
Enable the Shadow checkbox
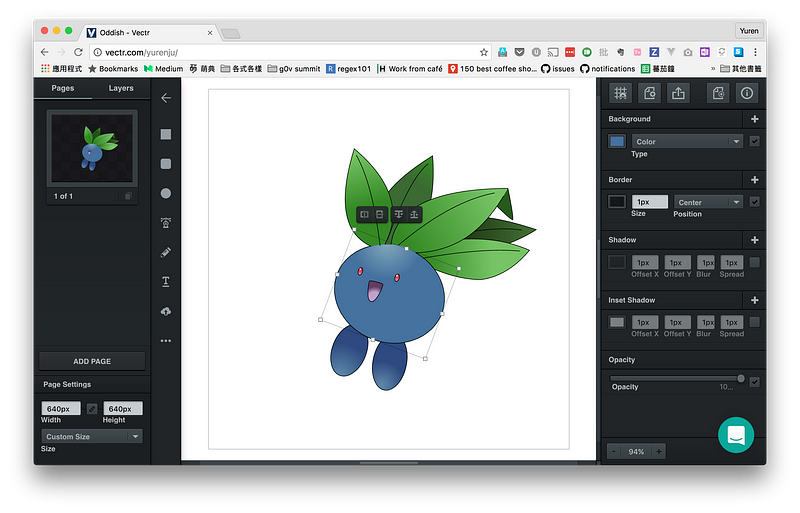pos(754,262)
